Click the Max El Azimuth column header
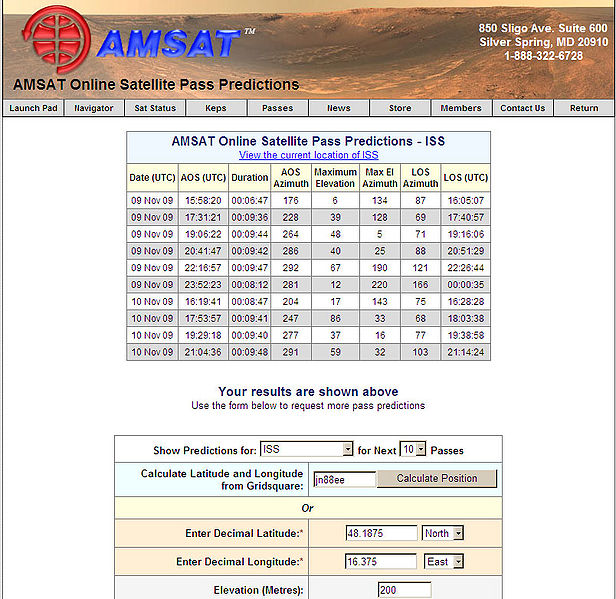Image resolution: width=616 pixels, height=599 pixels. point(380,178)
